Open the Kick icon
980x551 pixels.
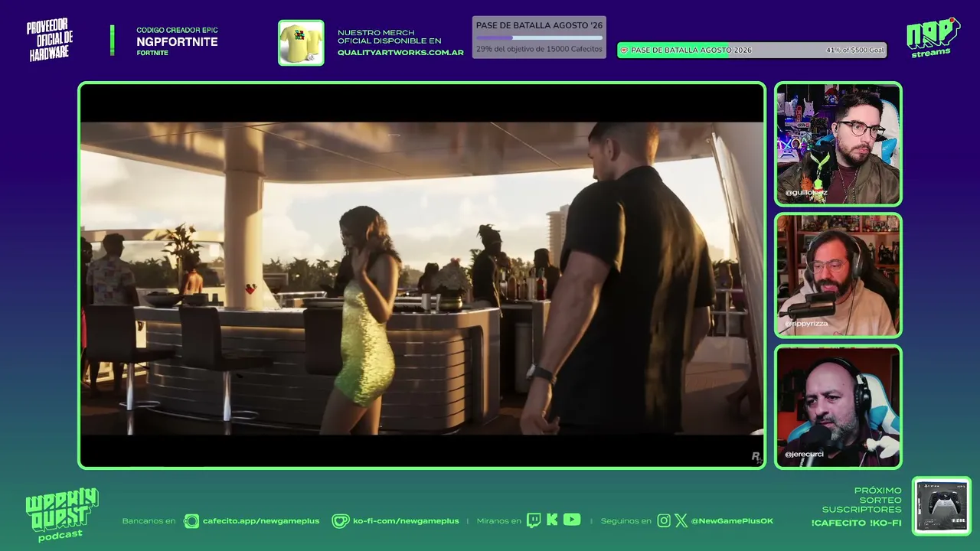[x=552, y=520]
